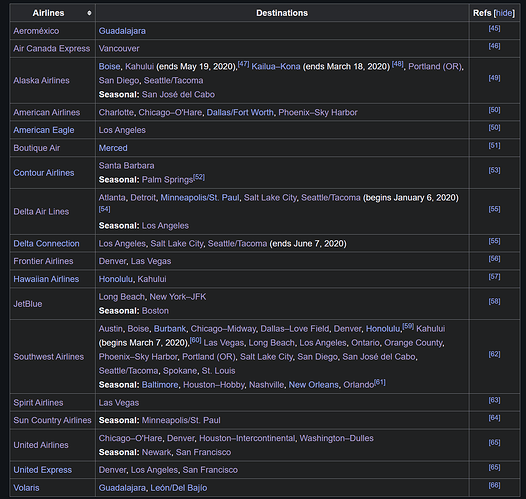Open reference 62 in Southwest row

click(x=494, y=354)
